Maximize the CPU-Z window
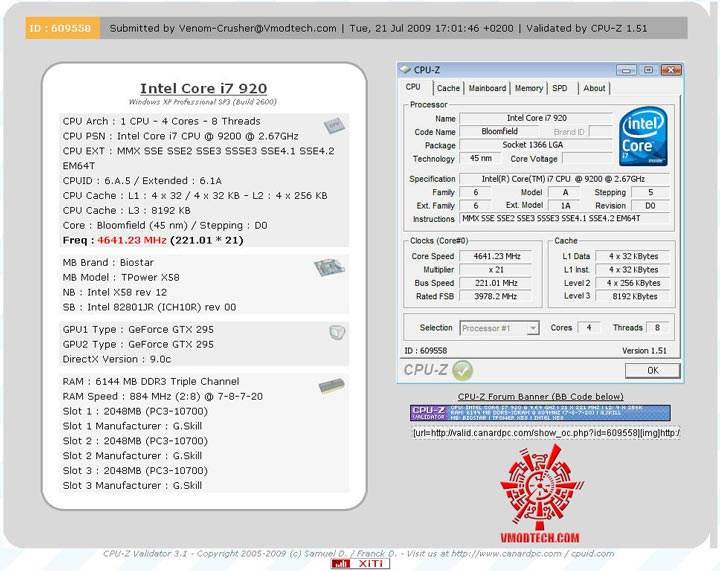Viewport: 720px width, 571px height. pos(648,70)
